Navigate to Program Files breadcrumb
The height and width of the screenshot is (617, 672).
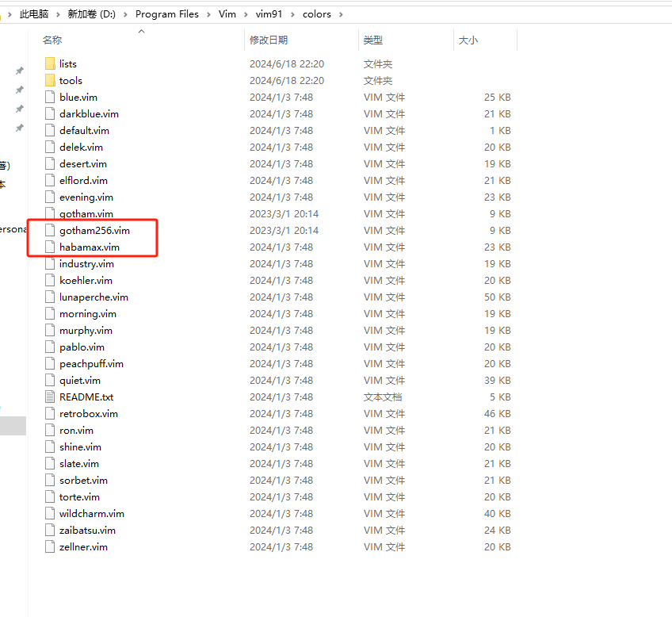coord(167,14)
